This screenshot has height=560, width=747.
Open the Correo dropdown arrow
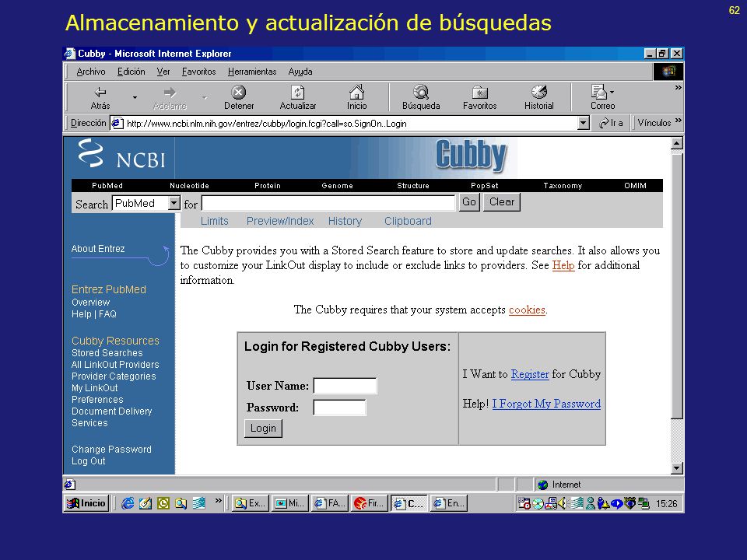pos(612,92)
